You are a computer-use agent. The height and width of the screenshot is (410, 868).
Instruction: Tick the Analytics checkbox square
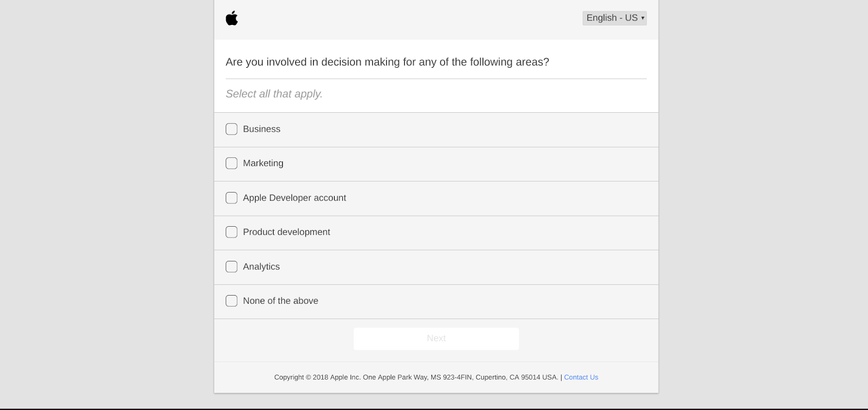(x=232, y=267)
